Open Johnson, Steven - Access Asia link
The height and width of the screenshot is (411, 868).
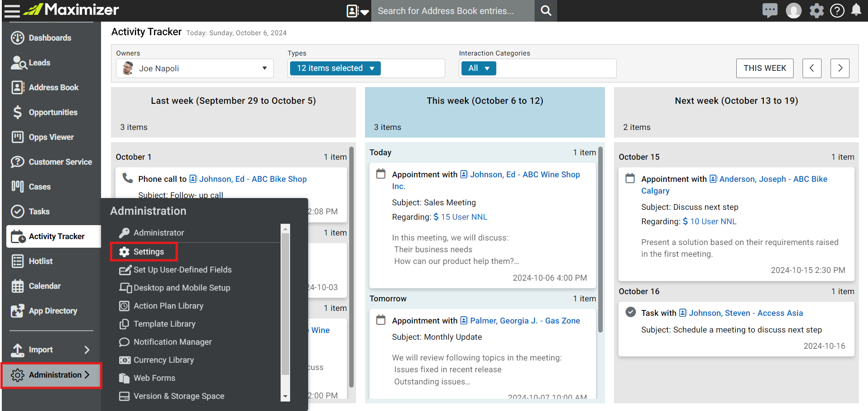pos(746,313)
